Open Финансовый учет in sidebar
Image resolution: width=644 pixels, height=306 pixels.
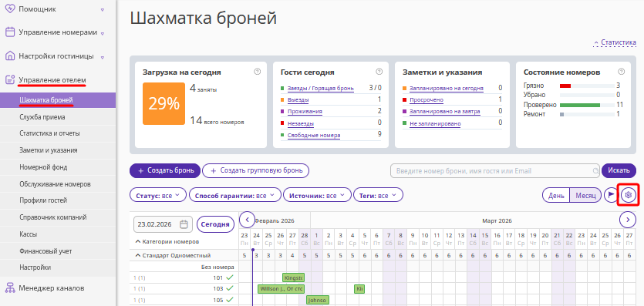58,251
